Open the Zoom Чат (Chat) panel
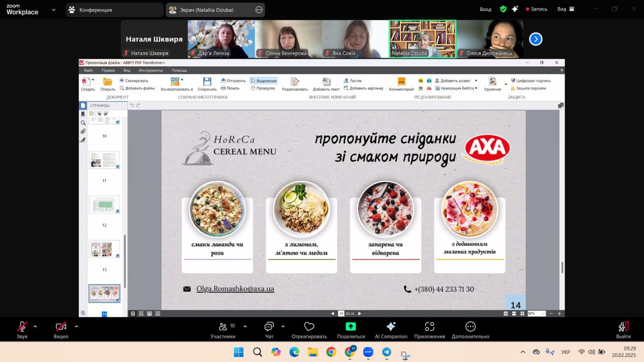This screenshot has width=644, height=362. tap(269, 330)
